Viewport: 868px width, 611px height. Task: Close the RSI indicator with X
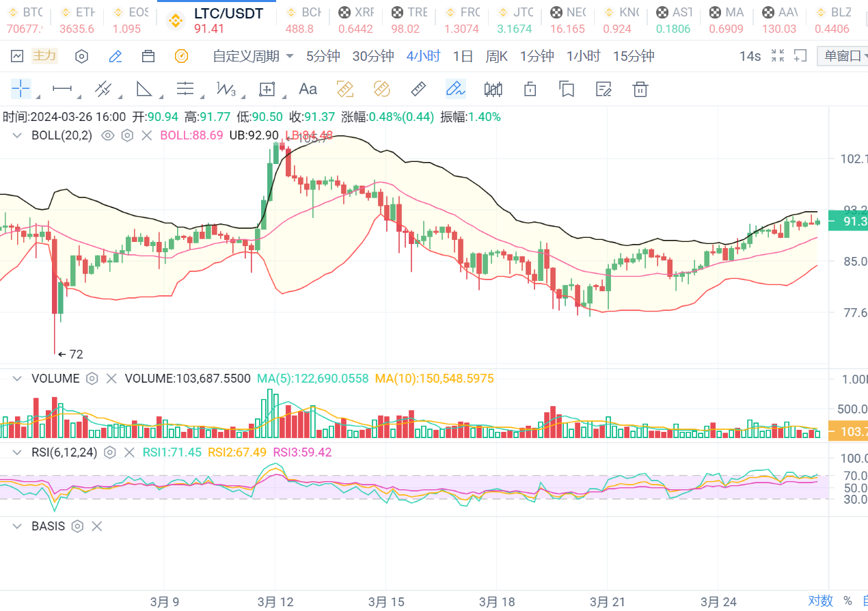tap(128, 452)
